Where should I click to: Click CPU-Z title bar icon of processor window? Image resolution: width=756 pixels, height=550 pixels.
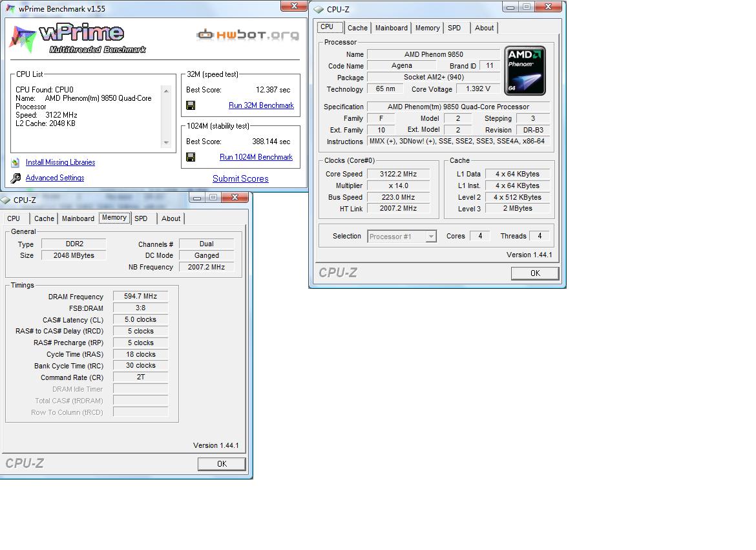pyautogui.click(x=318, y=9)
